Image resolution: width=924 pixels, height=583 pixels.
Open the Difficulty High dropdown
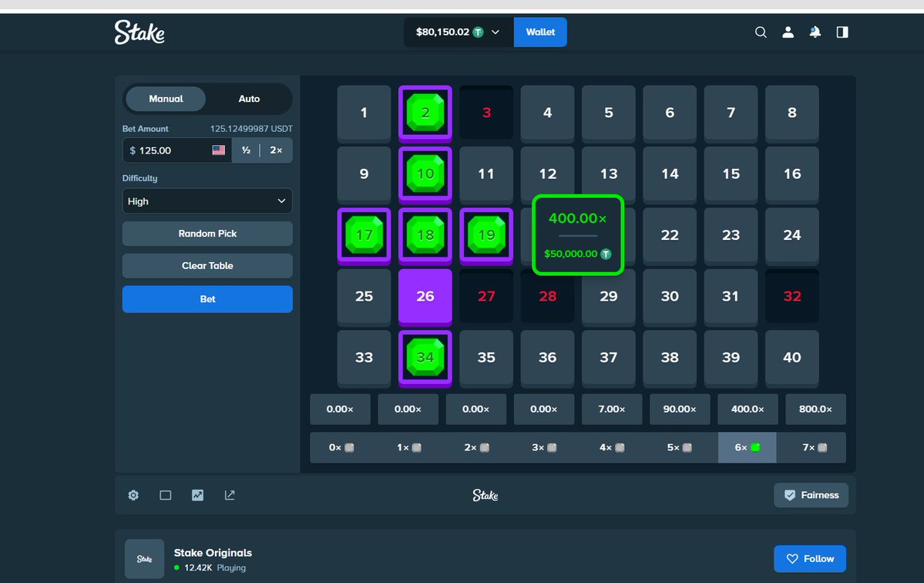207,201
